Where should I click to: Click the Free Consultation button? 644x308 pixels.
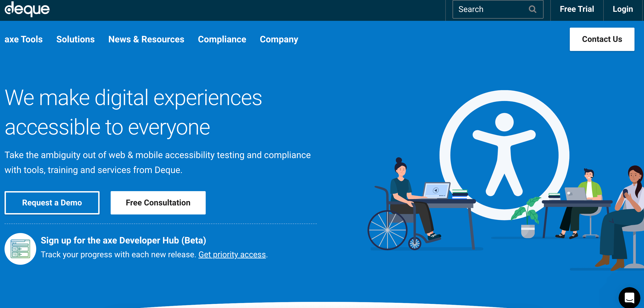tap(158, 203)
